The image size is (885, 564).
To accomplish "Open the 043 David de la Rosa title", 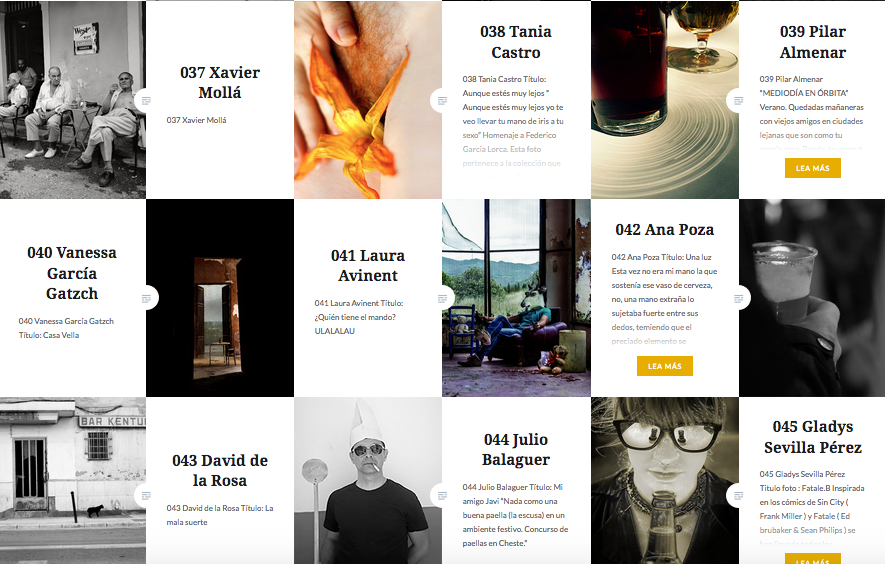I will click(x=220, y=470).
